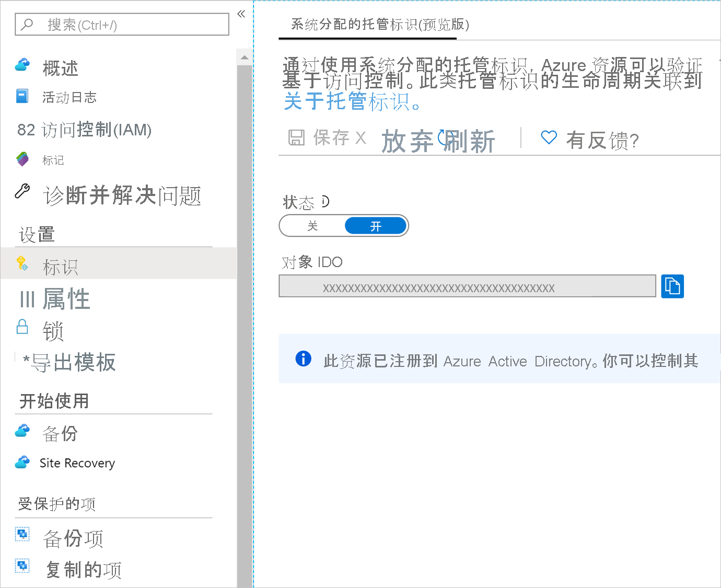Click the 对象 ID text field
Viewport: 721px width, 588px height.
click(x=468, y=286)
